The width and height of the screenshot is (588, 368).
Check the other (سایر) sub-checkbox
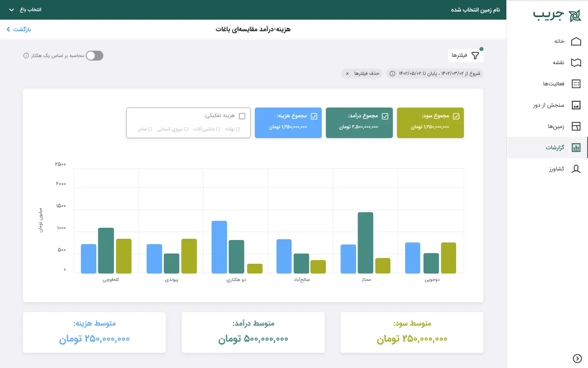coord(150,129)
